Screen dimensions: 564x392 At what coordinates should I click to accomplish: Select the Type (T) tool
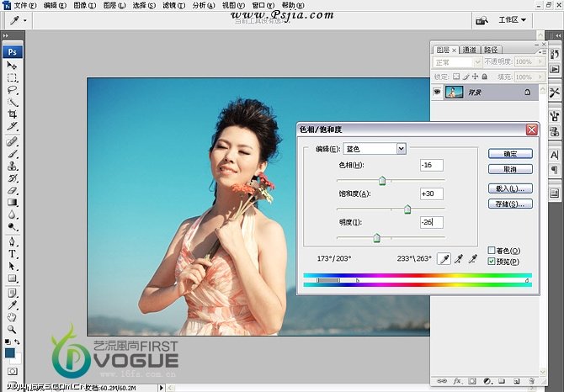pyautogui.click(x=13, y=253)
